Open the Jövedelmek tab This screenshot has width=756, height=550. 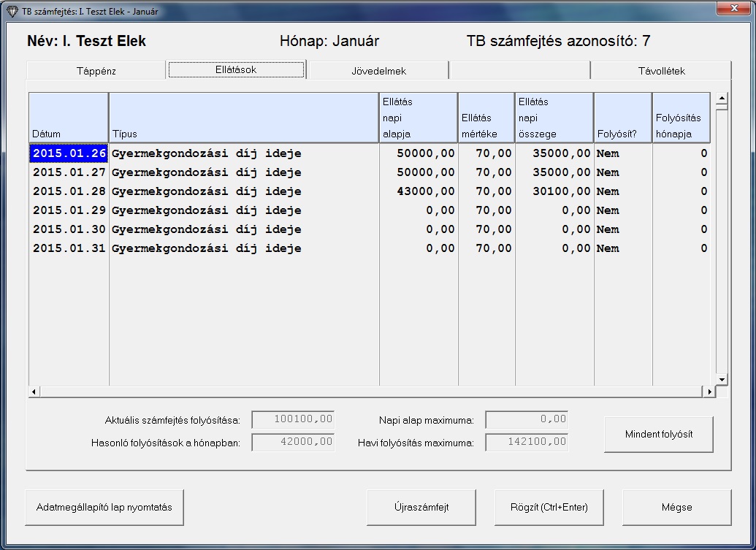(378, 71)
